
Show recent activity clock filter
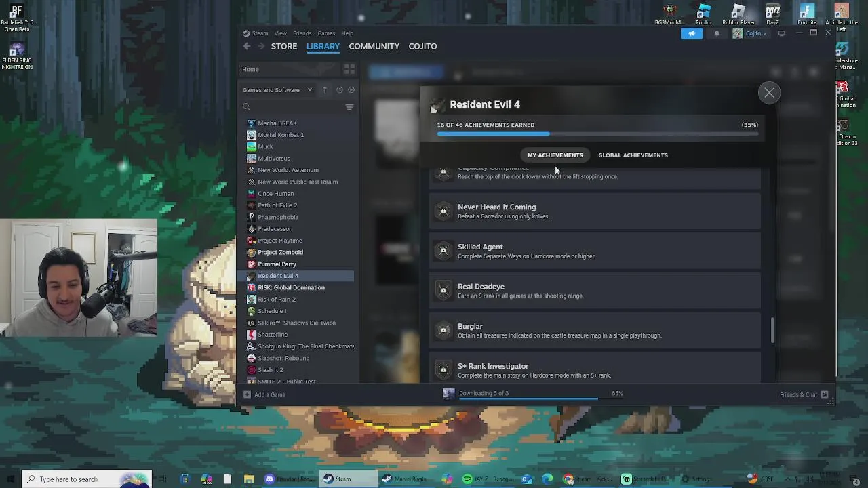click(339, 89)
